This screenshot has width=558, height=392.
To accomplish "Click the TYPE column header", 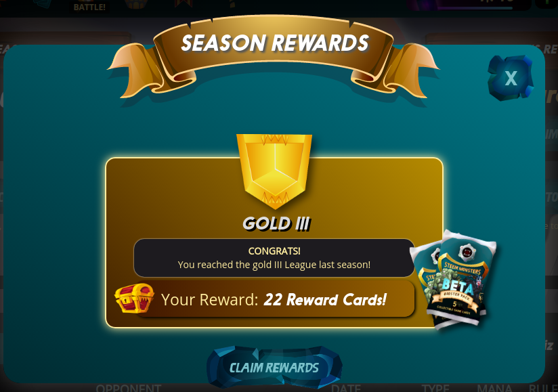I will [435, 388].
